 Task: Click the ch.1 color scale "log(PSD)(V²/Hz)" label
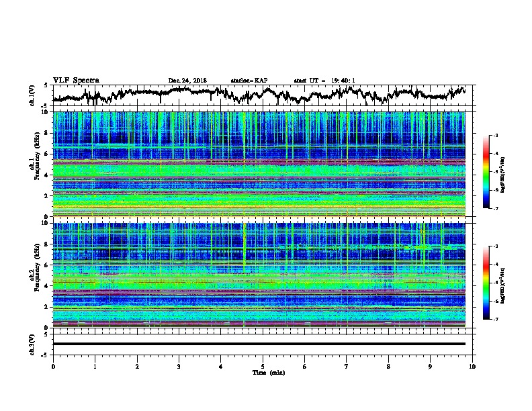503,175
